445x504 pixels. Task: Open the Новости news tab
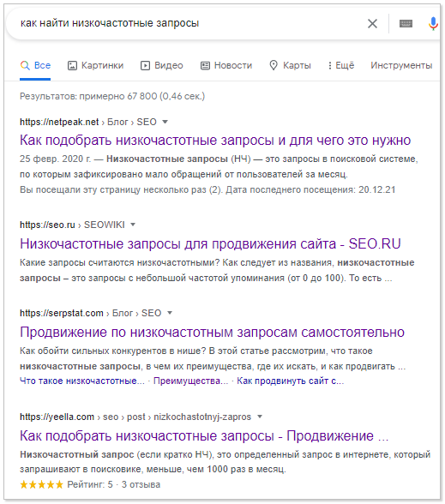tap(226, 65)
